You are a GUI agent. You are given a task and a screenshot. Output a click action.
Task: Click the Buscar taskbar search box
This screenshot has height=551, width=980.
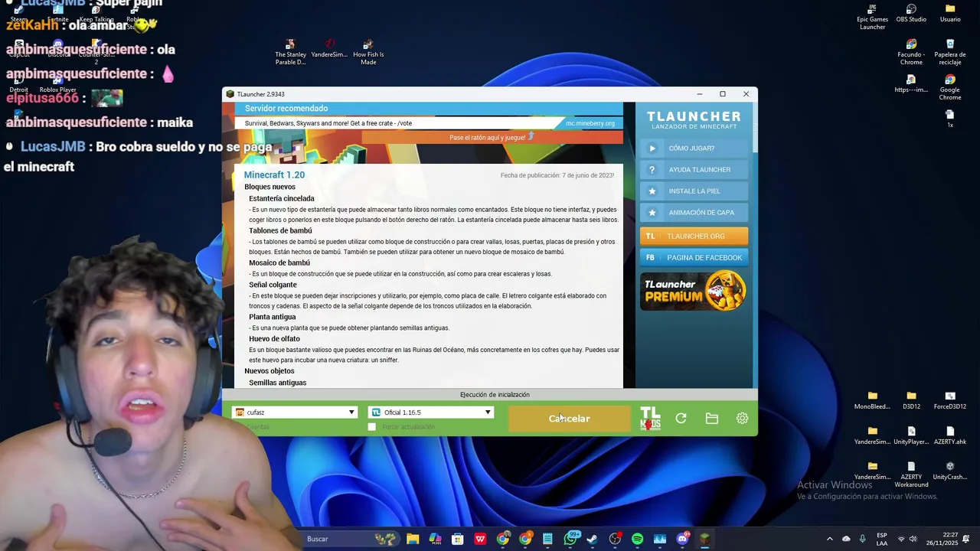(348, 539)
